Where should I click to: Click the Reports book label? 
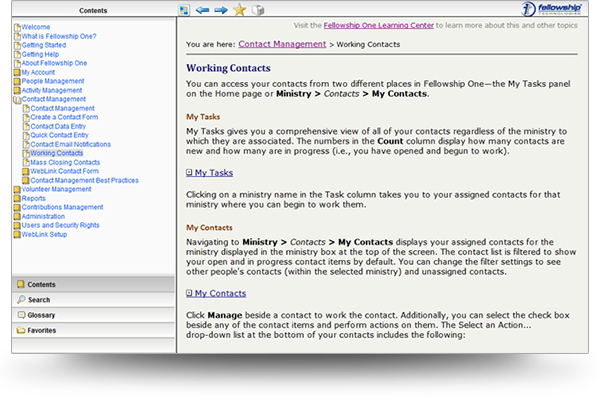click(x=33, y=199)
